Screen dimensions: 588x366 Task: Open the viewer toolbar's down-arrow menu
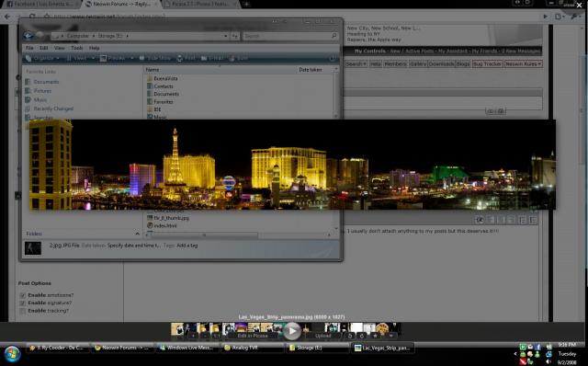(x=390, y=336)
